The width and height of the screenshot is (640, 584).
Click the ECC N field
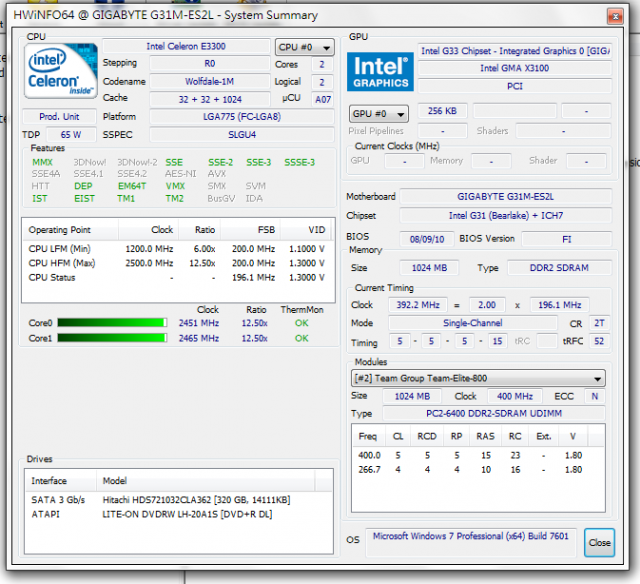point(595,396)
